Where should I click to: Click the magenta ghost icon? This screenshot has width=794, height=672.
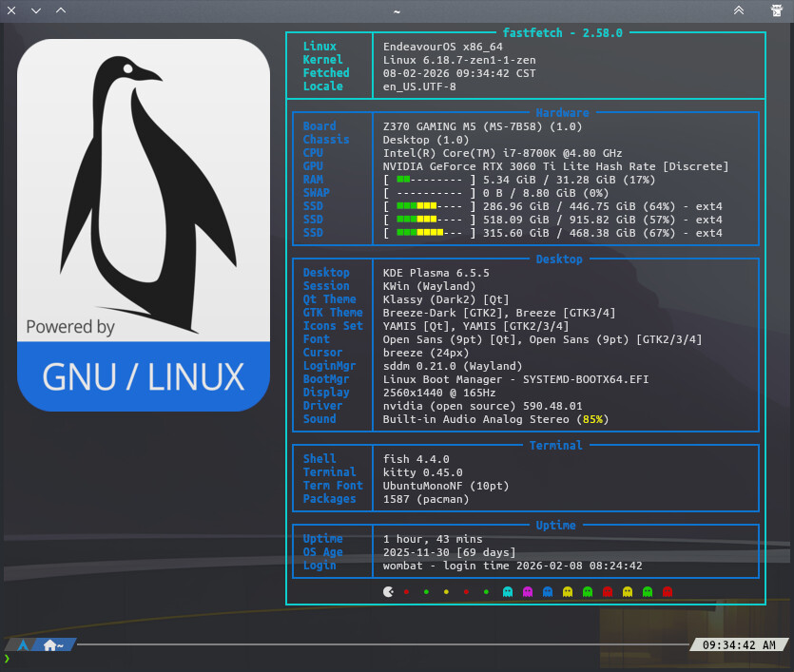pos(528,591)
